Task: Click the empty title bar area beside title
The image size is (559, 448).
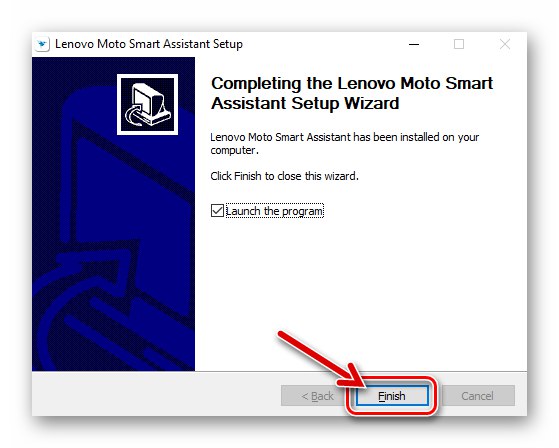Action: coord(321,44)
